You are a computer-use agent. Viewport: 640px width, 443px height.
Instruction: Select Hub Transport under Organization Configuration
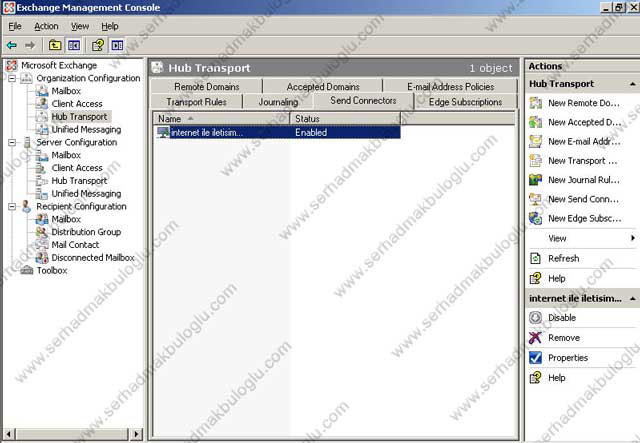point(79,116)
